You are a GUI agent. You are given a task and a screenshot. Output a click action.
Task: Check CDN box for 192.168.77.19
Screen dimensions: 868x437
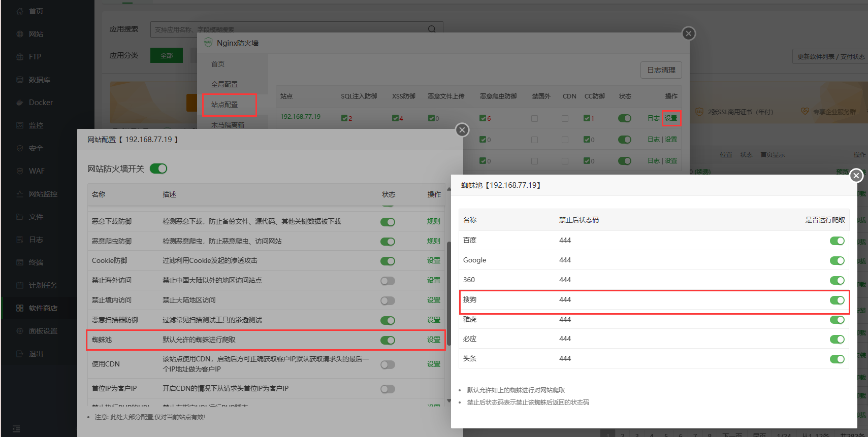[x=565, y=118]
